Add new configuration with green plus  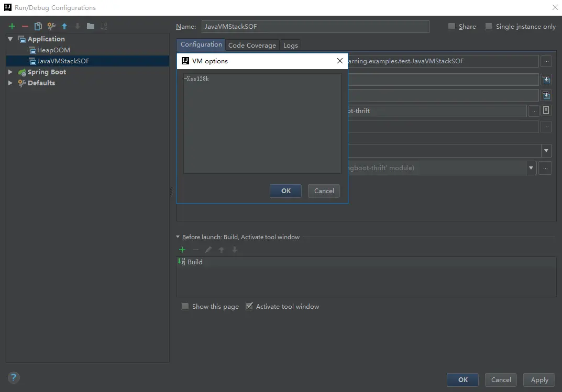[12, 26]
